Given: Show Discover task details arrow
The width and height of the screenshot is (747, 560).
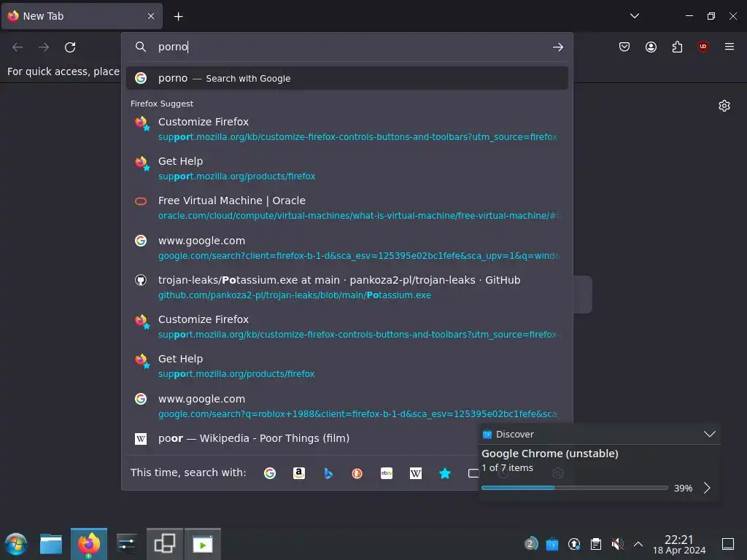Looking at the screenshot, I should tap(707, 488).
